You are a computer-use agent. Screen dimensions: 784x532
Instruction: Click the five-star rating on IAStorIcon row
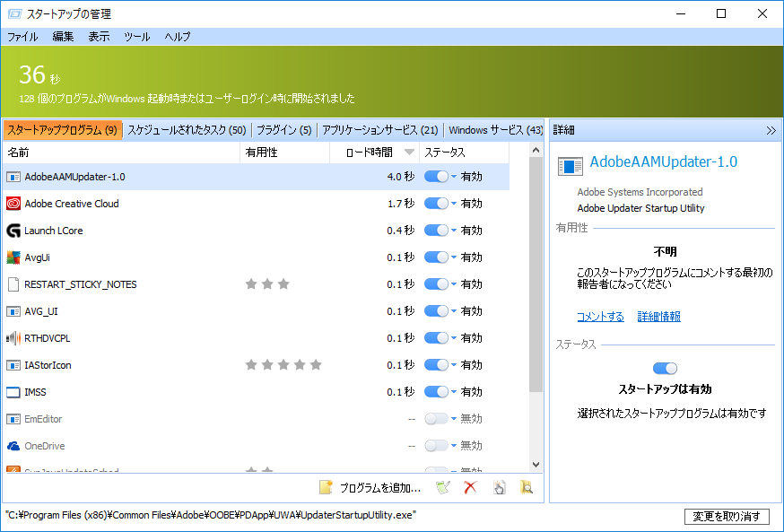283,365
